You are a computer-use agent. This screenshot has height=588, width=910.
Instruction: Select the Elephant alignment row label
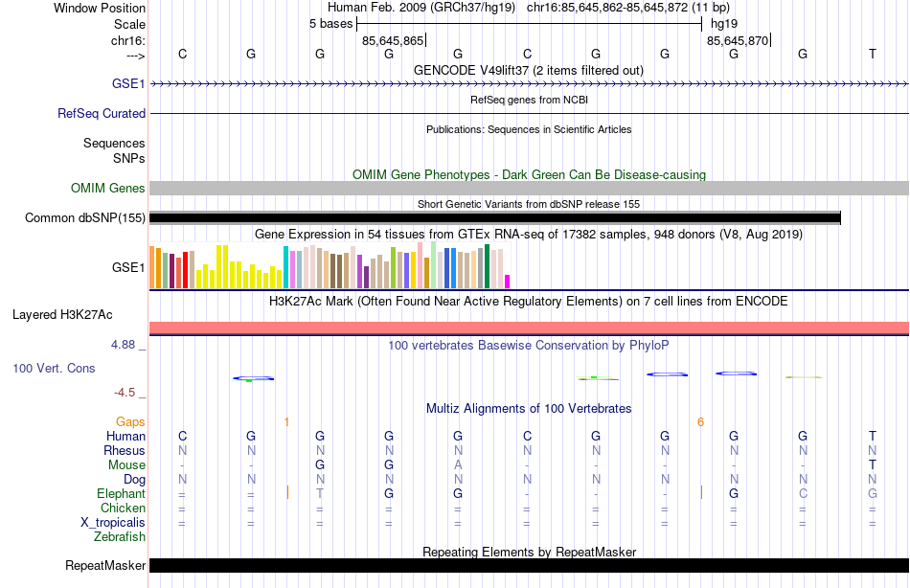pos(121,493)
